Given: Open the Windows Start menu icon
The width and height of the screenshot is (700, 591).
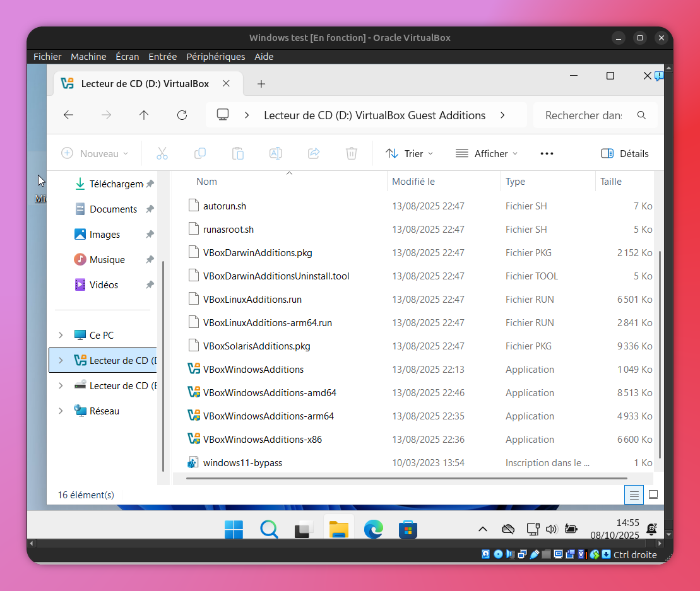Looking at the screenshot, I should click(x=234, y=529).
